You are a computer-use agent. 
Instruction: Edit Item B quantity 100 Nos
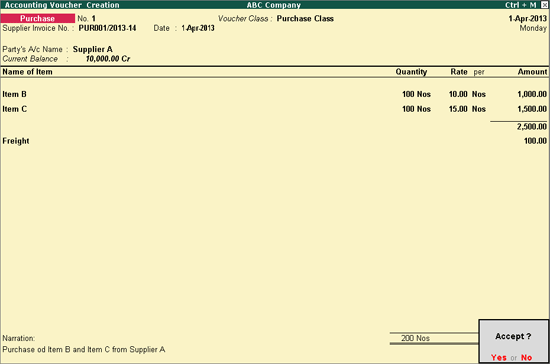[416, 94]
